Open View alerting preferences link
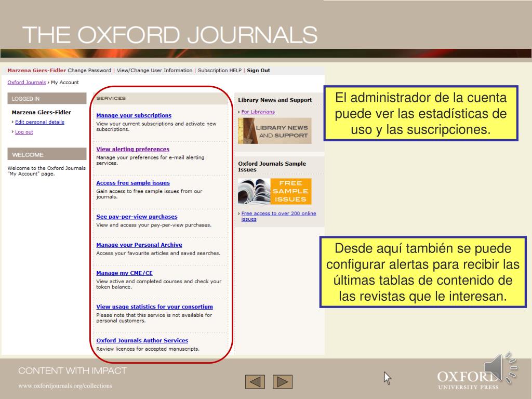Image resolution: width=532 pixels, height=399 pixels. pos(132,149)
